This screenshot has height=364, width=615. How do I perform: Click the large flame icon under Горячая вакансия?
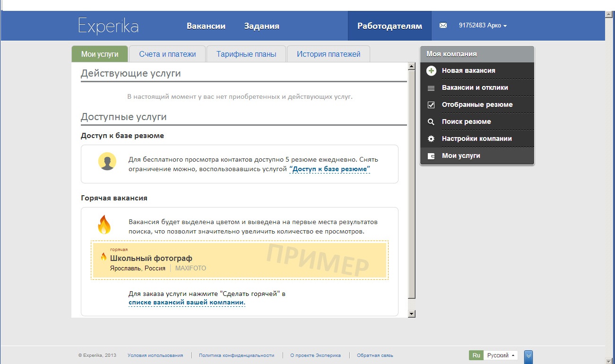(x=104, y=225)
